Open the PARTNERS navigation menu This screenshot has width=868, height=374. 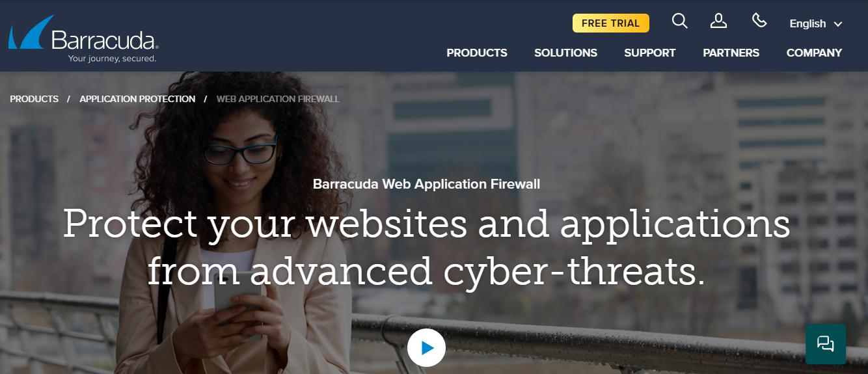pyautogui.click(x=731, y=53)
